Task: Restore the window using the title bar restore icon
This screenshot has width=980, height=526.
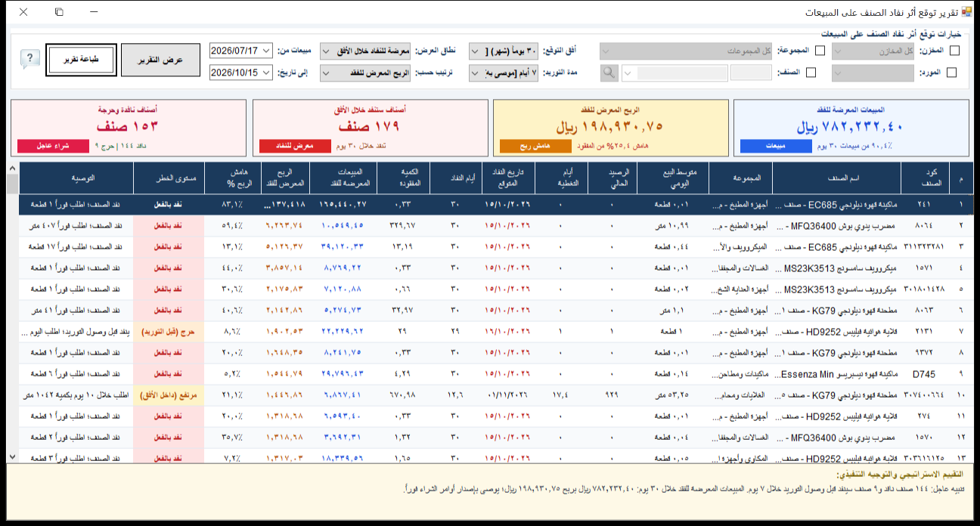Action: [x=59, y=13]
